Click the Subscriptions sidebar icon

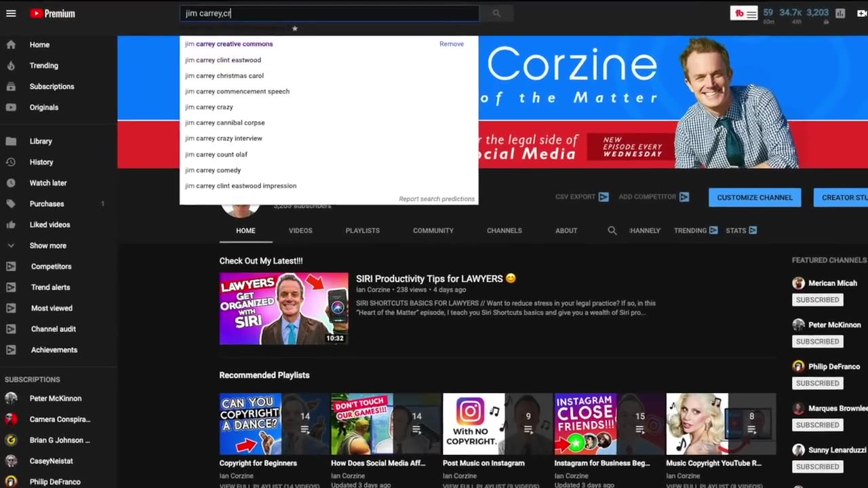pyautogui.click(x=11, y=87)
